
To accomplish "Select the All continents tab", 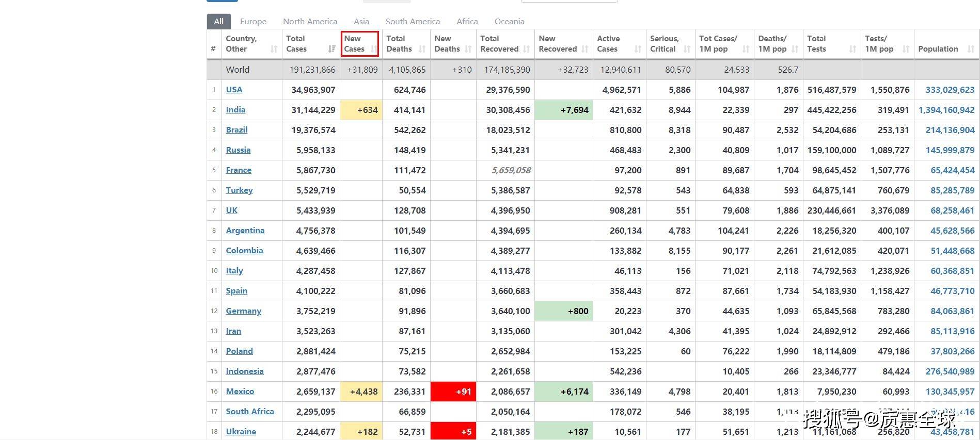I will click(x=219, y=22).
